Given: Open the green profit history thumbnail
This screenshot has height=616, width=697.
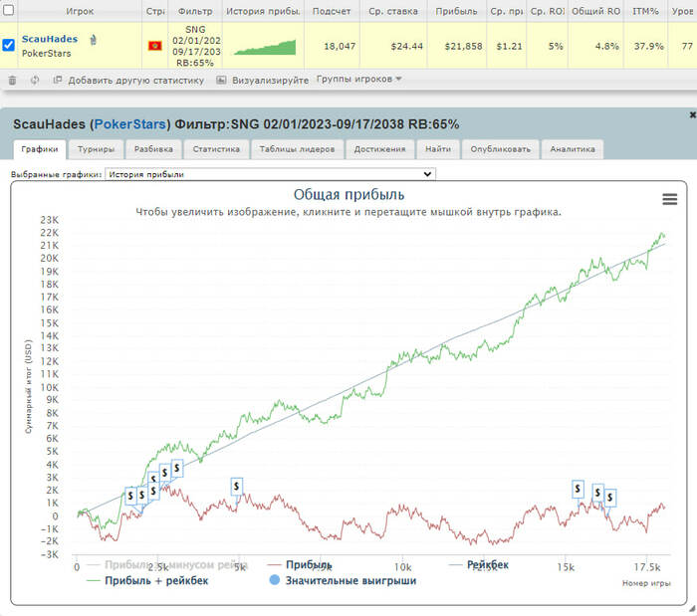Looking at the screenshot, I should [x=265, y=47].
